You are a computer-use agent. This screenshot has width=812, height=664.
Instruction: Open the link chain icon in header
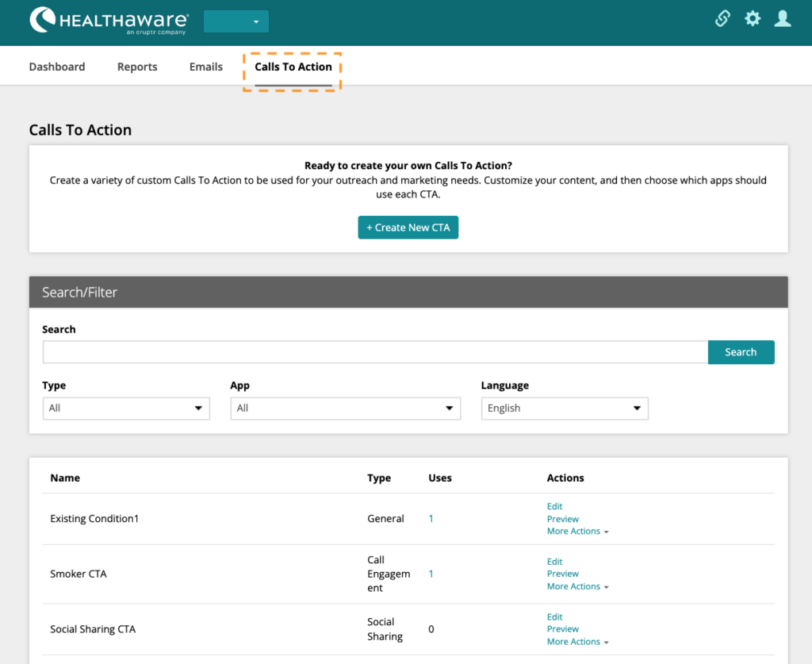[722, 19]
